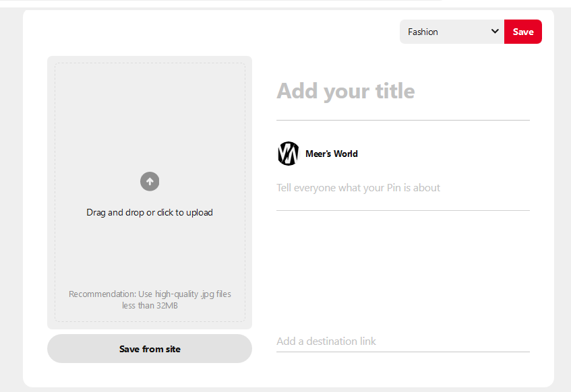Click the red Save button
The width and height of the screenshot is (571, 392).
point(523,31)
